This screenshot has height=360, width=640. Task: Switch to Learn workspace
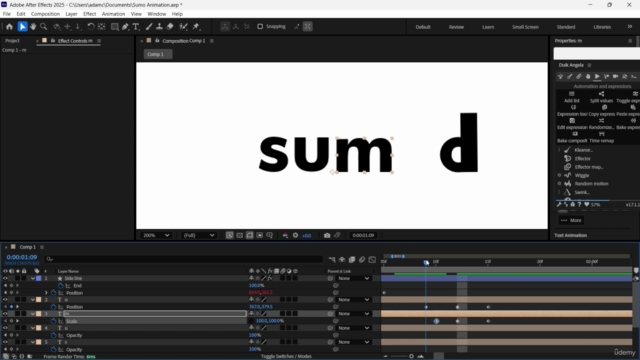tap(488, 27)
